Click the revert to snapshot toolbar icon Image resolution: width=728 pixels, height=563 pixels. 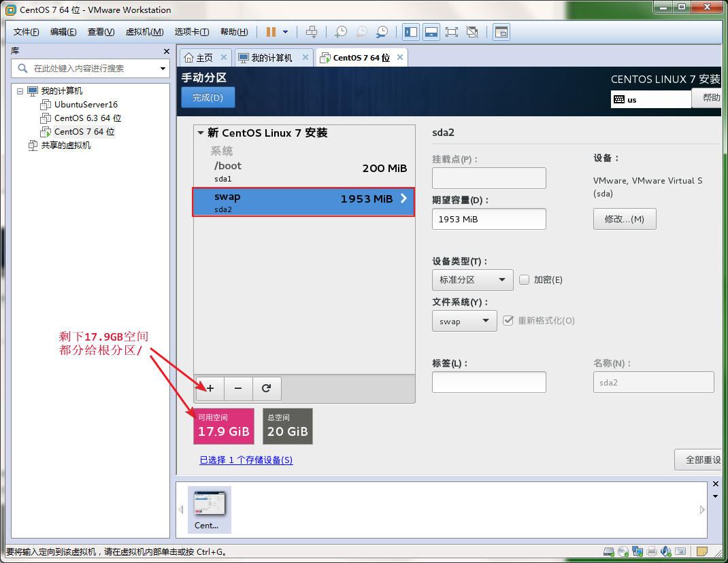(362, 32)
